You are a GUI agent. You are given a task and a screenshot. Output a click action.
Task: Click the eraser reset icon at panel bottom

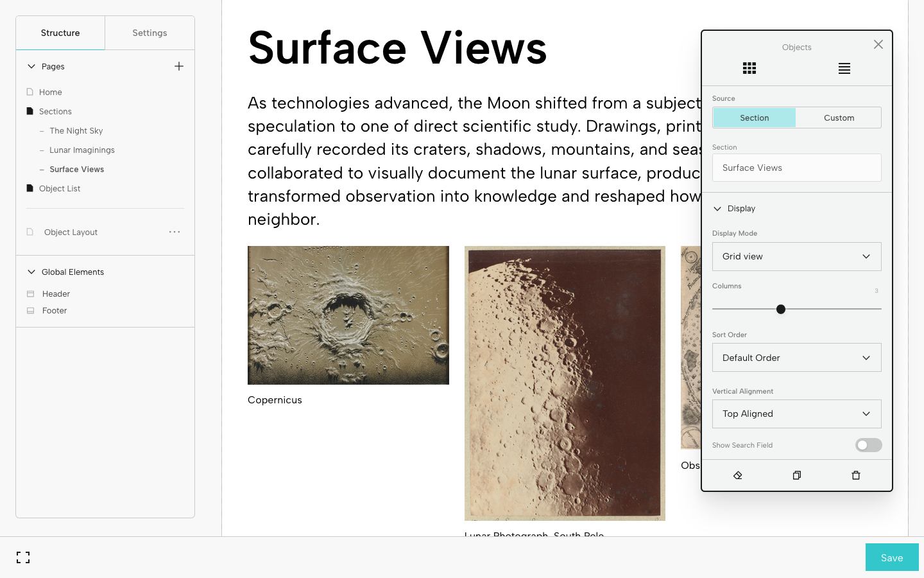point(738,475)
